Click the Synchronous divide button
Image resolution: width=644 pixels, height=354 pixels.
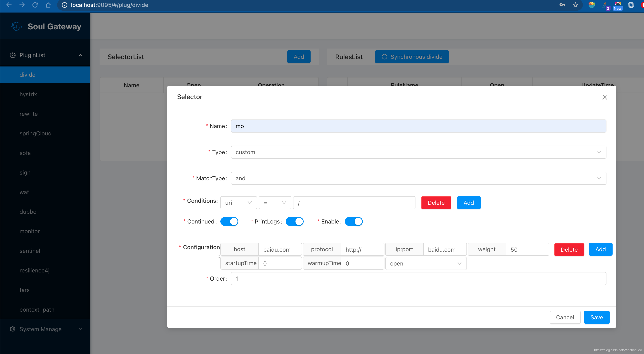coord(412,57)
